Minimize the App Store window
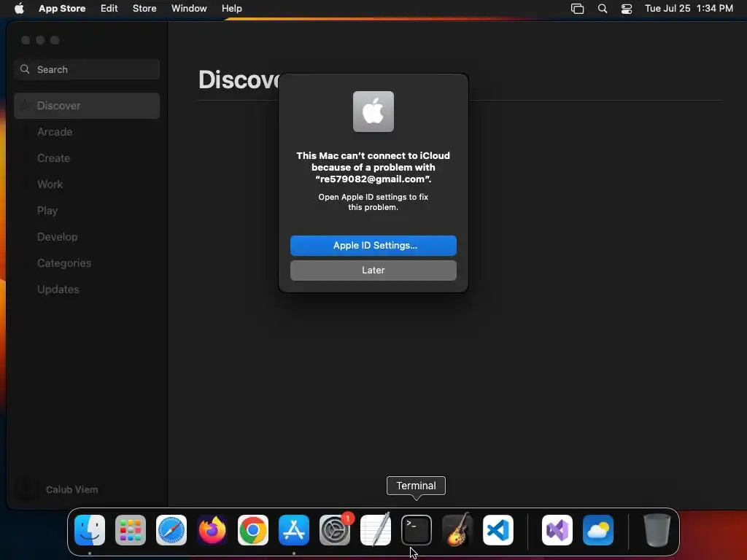747x560 pixels. tap(41, 40)
